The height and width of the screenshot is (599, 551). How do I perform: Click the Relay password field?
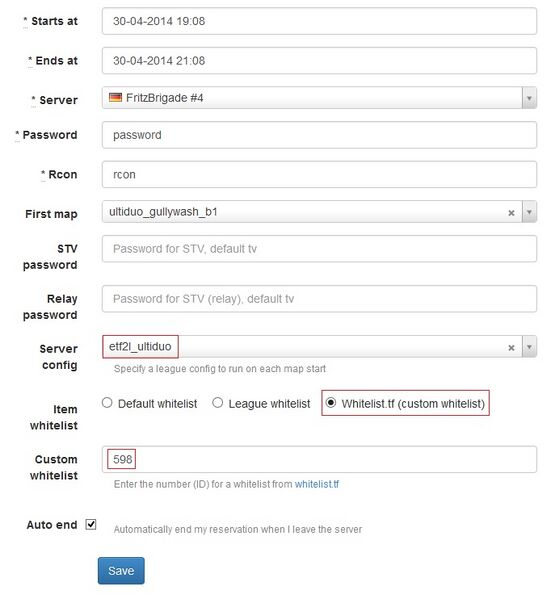point(319,299)
